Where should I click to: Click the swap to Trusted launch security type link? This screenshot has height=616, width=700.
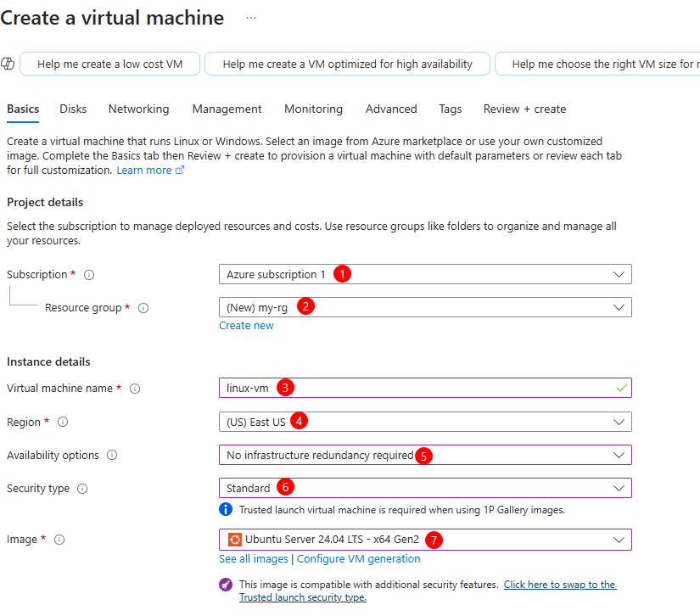click(x=428, y=591)
